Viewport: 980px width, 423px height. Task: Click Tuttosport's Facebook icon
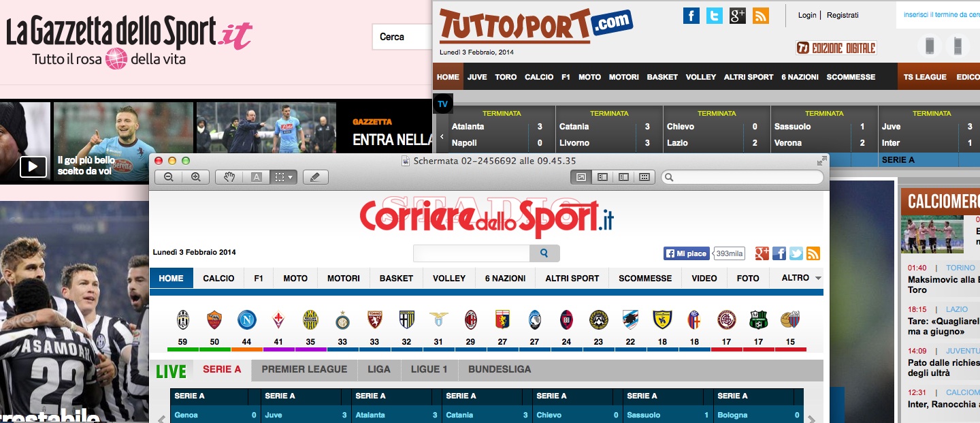coord(691,16)
